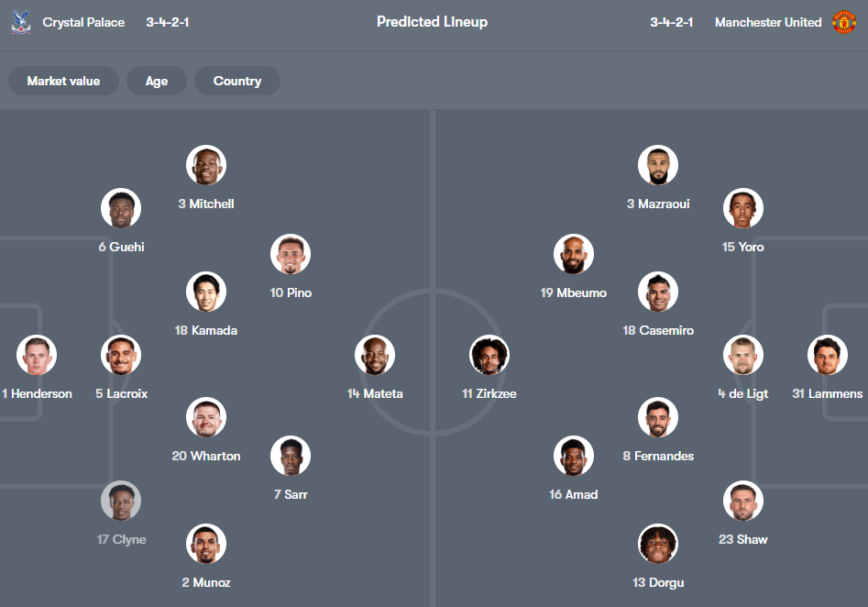Screen dimensions: 868x607
Task: Click the Predicted Lineup header
Action: pyautogui.click(x=432, y=21)
